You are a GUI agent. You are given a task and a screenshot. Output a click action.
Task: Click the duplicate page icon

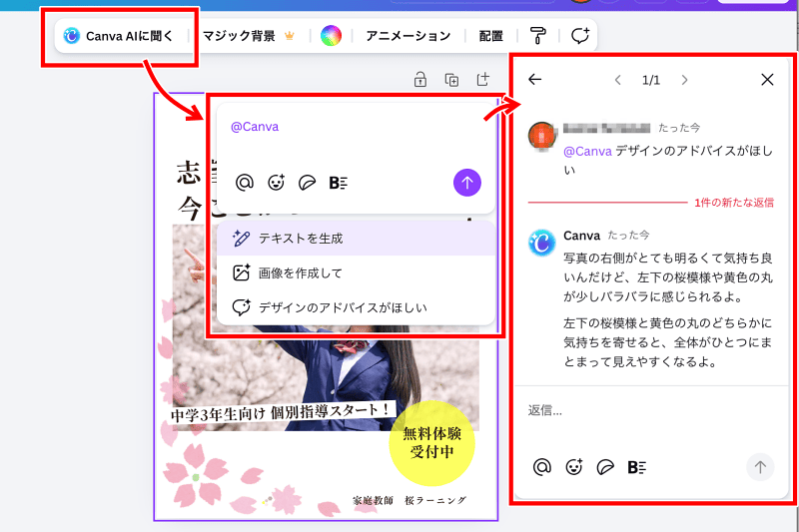click(x=451, y=80)
